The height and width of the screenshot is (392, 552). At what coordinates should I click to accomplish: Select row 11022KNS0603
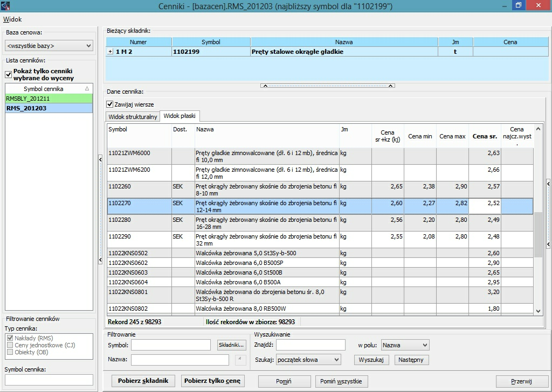click(320, 272)
